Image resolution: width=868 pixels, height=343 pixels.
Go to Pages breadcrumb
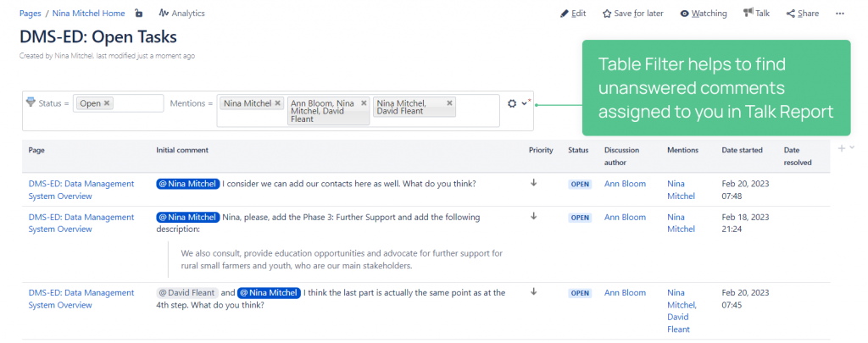click(x=31, y=14)
